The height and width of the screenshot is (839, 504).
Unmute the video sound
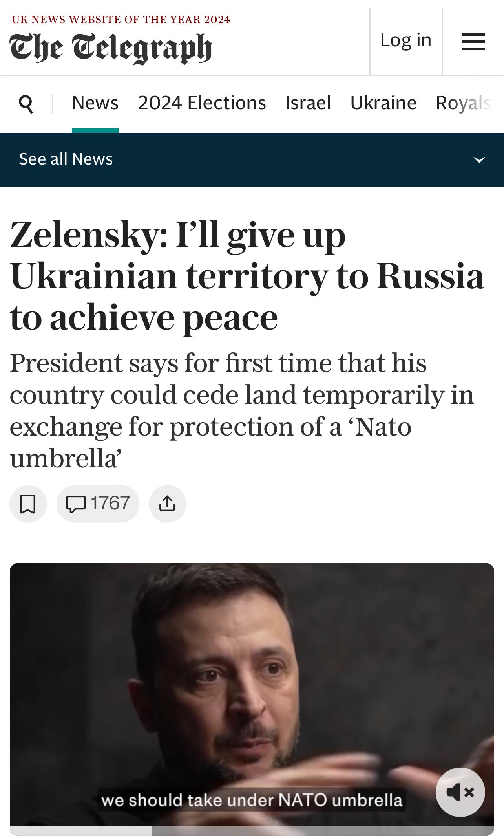pyautogui.click(x=460, y=792)
